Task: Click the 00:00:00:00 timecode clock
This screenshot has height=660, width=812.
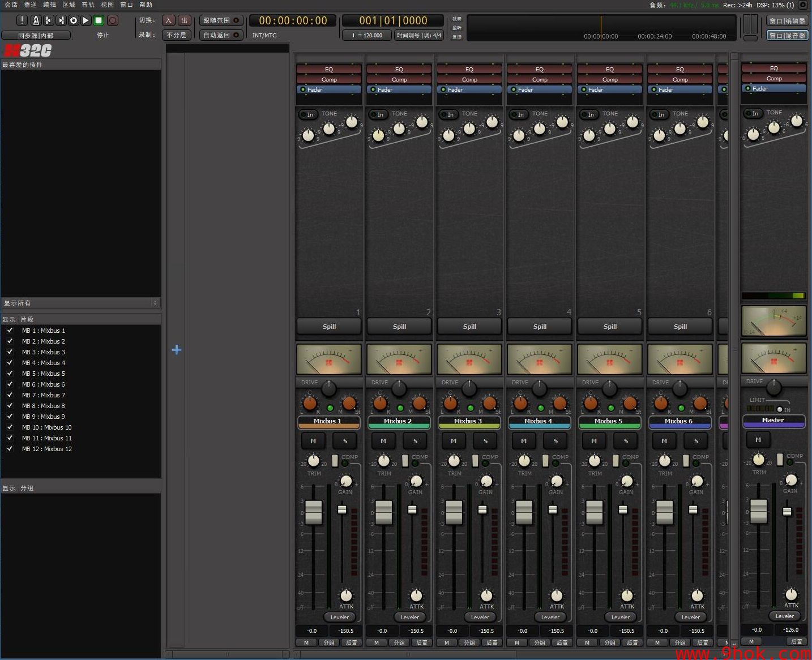Action: point(293,21)
